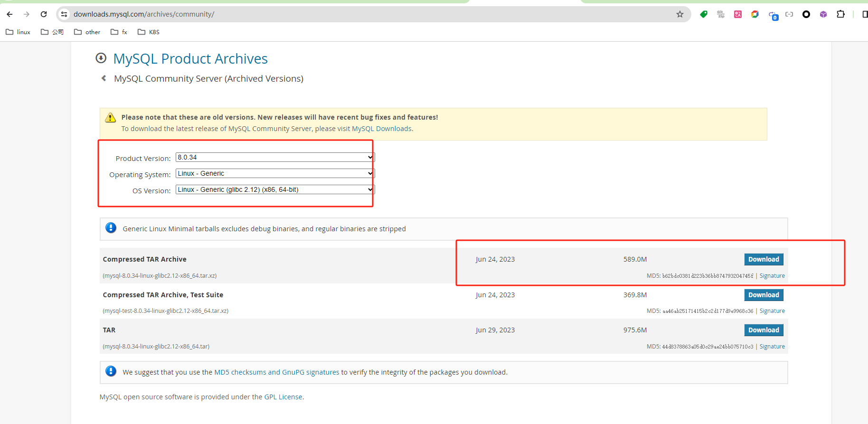
Task: Open the Extensions puzzle-piece menu
Action: coord(840,14)
